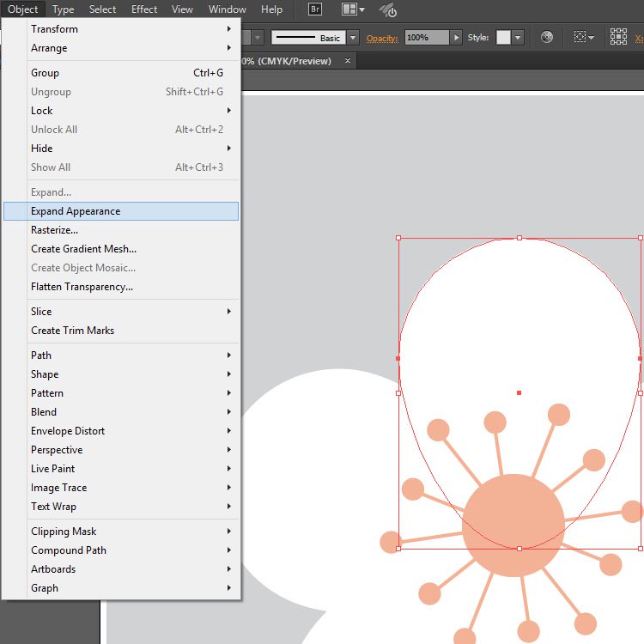Open Adobe Bridge via the Br icon
This screenshot has height=644, width=644.
(x=314, y=9)
